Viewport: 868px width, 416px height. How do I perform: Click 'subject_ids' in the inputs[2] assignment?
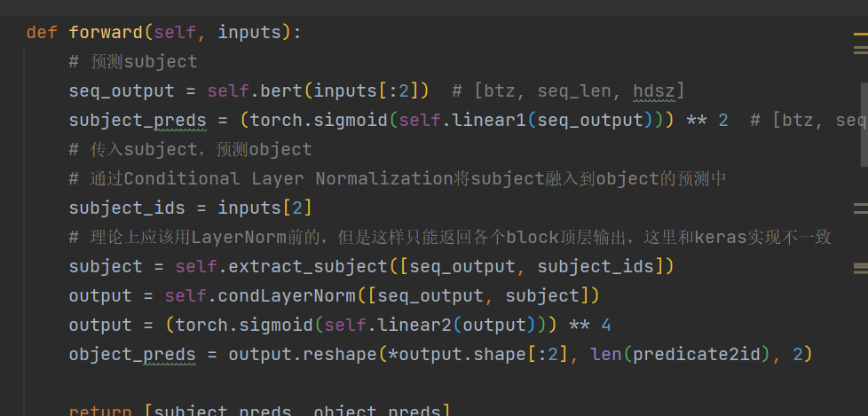click(x=127, y=208)
